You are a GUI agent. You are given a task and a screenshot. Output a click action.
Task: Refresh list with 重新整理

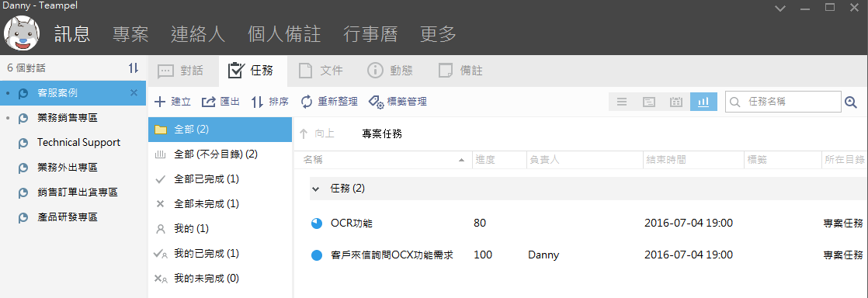[329, 102]
